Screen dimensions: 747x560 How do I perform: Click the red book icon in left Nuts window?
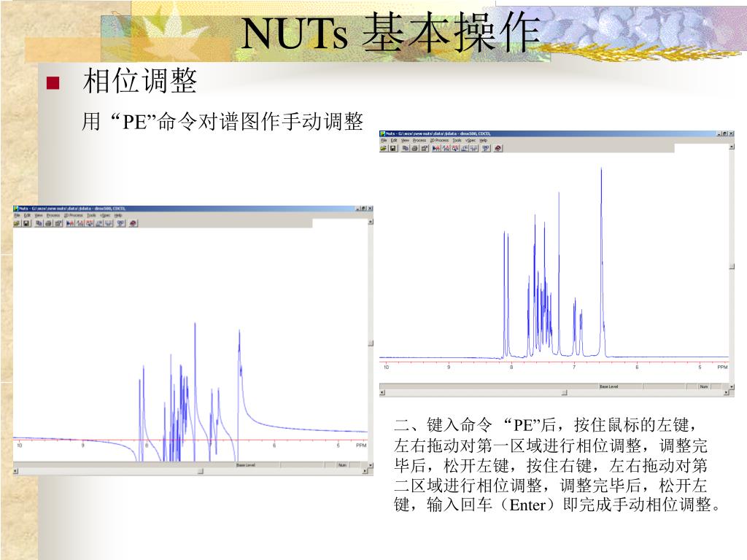133,223
